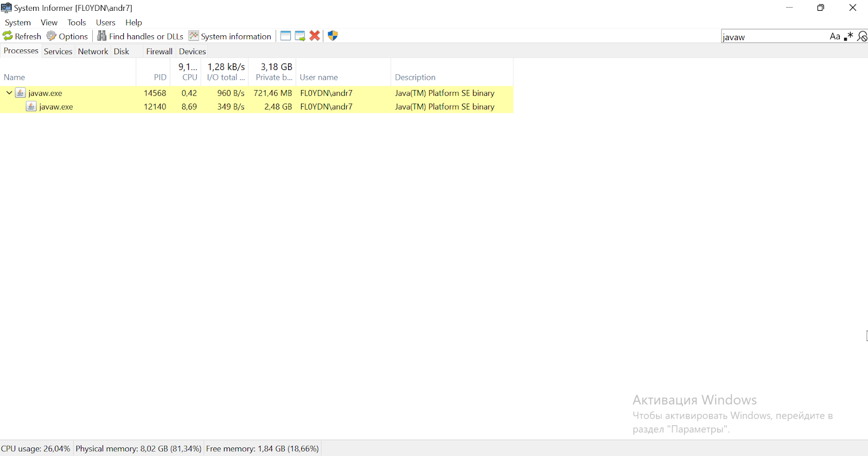Click CPU usage status bar entry
The width and height of the screenshot is (868, 456).
36,448
